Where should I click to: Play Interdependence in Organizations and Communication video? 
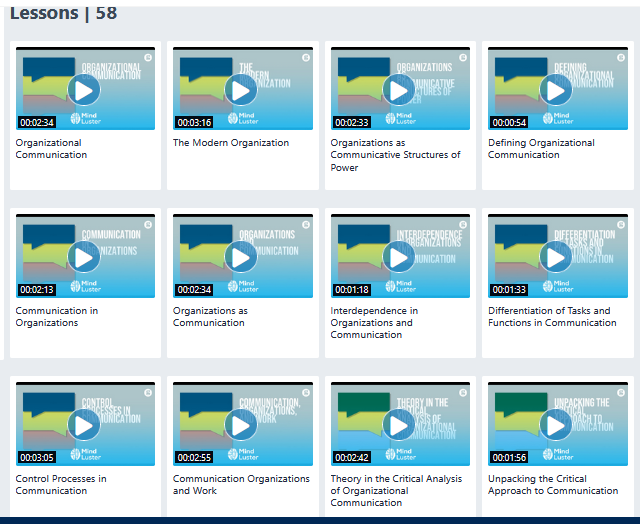(399, 258)
